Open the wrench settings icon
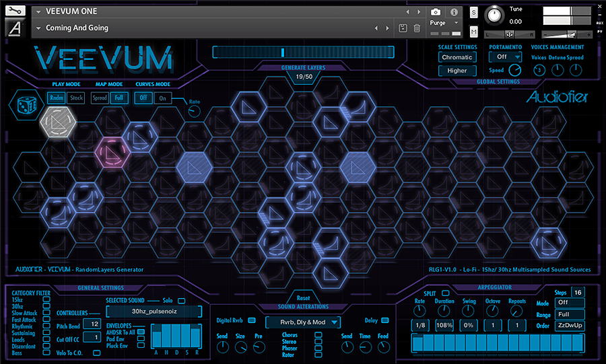606x364 pixels. click(x=15, y=10)
